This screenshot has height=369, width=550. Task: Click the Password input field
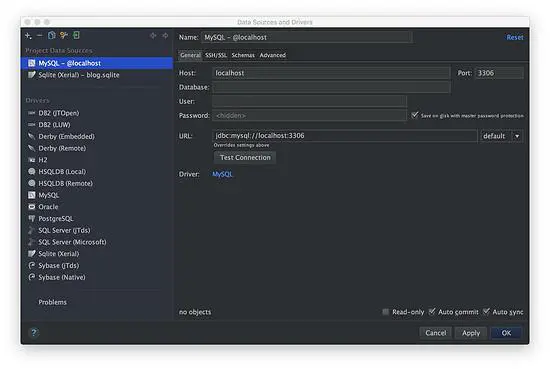coord(309,115)
